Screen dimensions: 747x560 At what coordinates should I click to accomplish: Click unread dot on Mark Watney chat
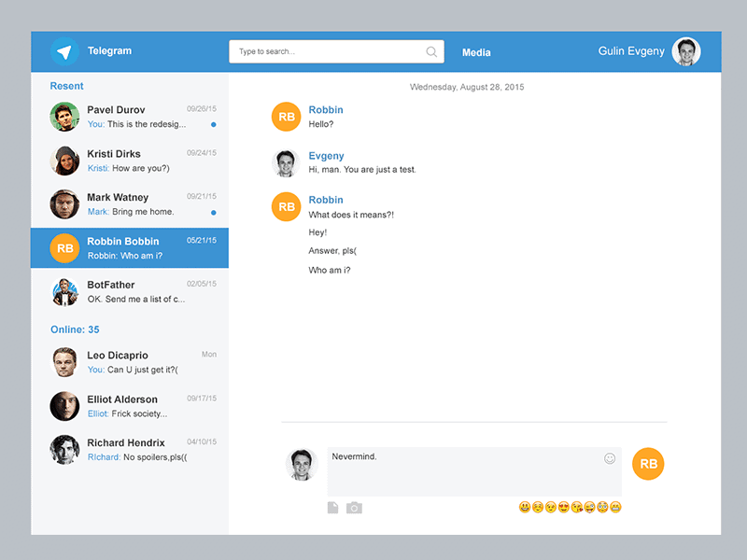(214, 213)
